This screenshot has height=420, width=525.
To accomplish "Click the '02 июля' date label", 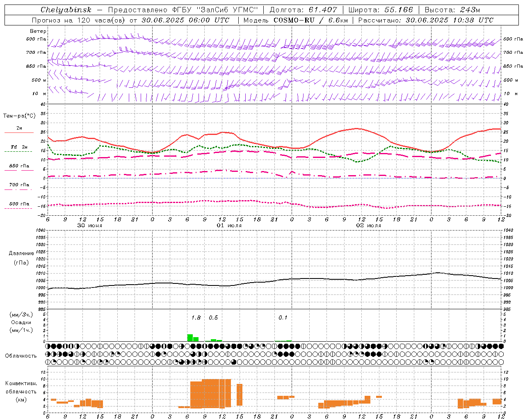I will point(369,226).
